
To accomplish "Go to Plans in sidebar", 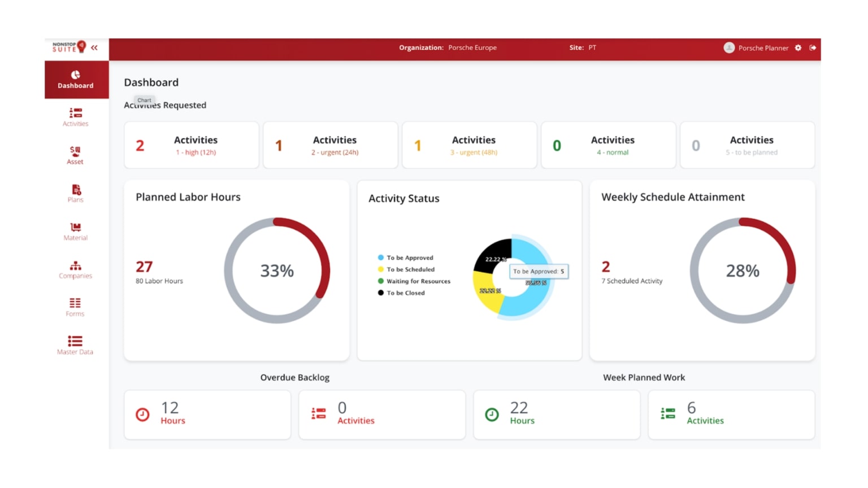I will tap(75, 193).
